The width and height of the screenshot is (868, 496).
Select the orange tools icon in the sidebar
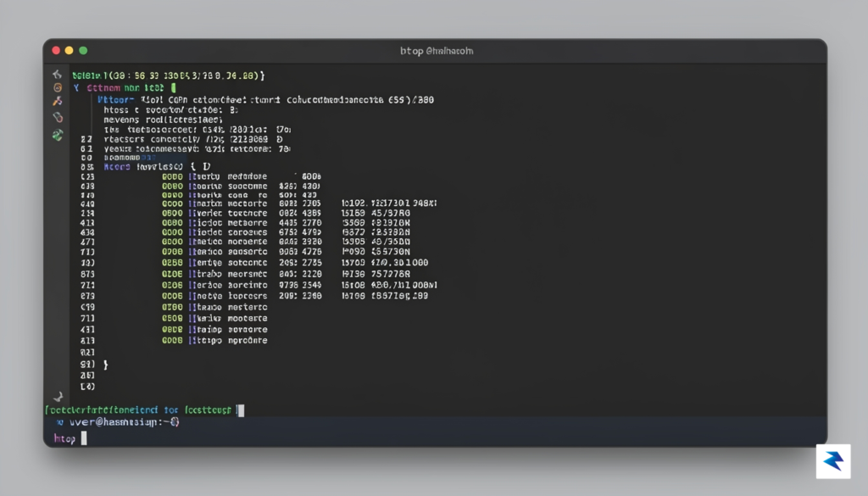pos(58,101)
